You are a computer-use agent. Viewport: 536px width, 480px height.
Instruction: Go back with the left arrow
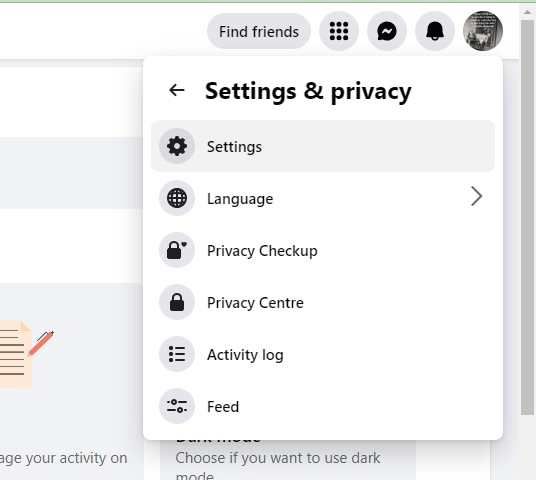pyautogui.click(x=177, y=91)
